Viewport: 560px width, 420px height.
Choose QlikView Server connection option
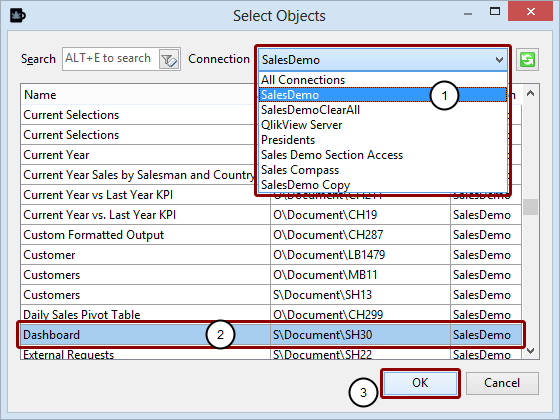[383, 125]
